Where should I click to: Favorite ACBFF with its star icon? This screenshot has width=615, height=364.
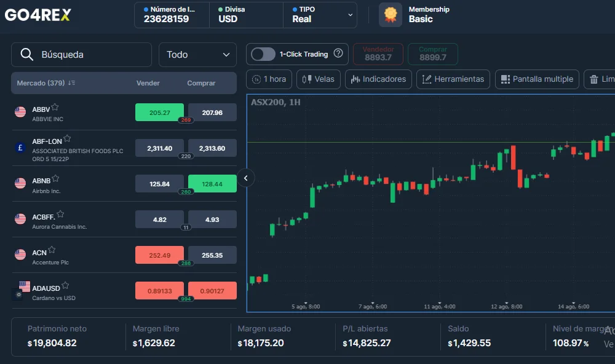tap(60, 214)
